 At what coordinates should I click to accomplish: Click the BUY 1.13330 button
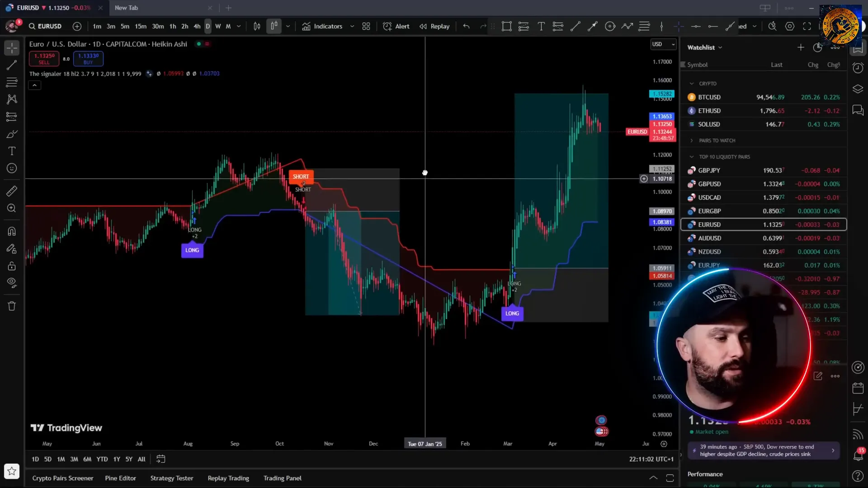(x=88, y=59)
